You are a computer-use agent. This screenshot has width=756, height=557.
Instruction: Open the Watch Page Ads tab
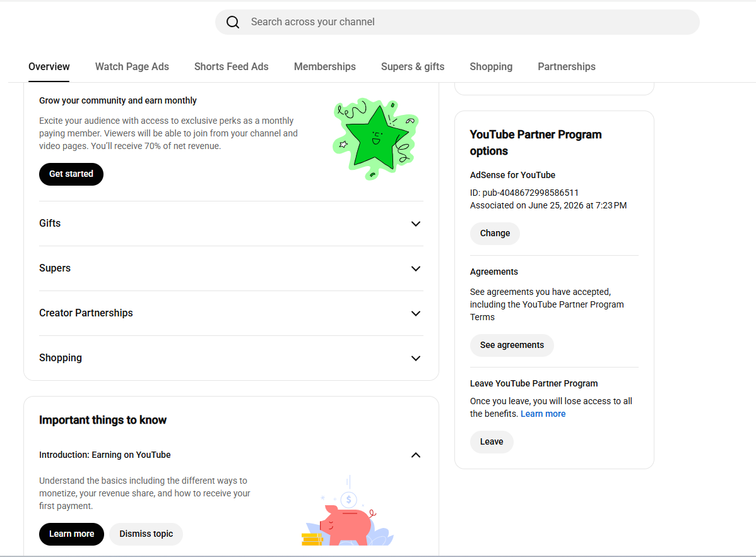click(132, 66)
